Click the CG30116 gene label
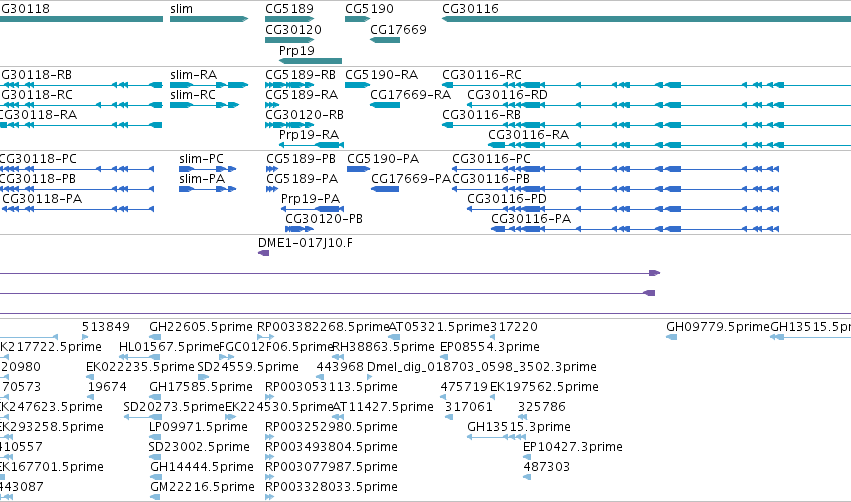Screen dimensions: 851x502 (471, 9)
